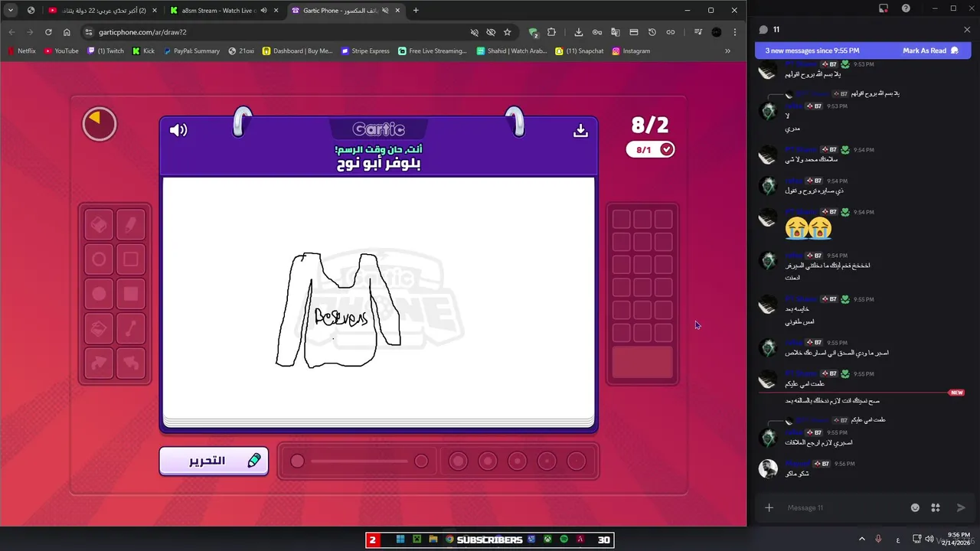This screenshot has width=980, height=551.
Task: Choose the second brush size dot
Action: pyautogui.click(x=488, y=461)
